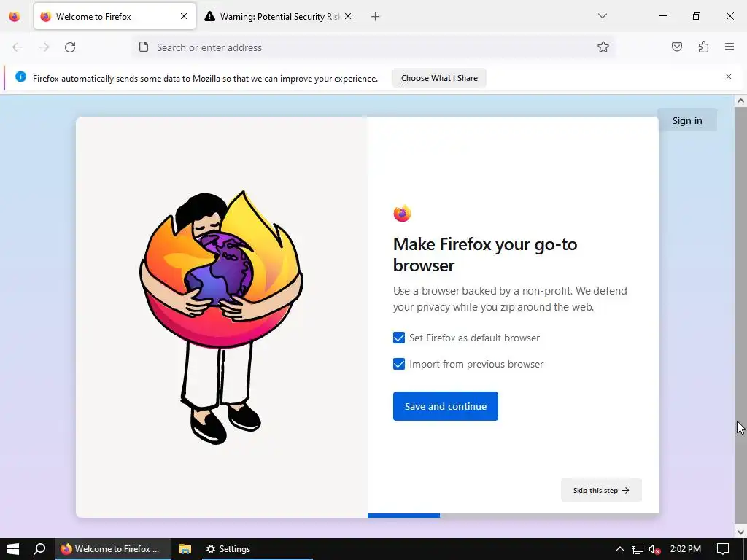The image size is (747, 560).
Task: Reload the current page
Action: pyautogui.click(x=70, y=47)
